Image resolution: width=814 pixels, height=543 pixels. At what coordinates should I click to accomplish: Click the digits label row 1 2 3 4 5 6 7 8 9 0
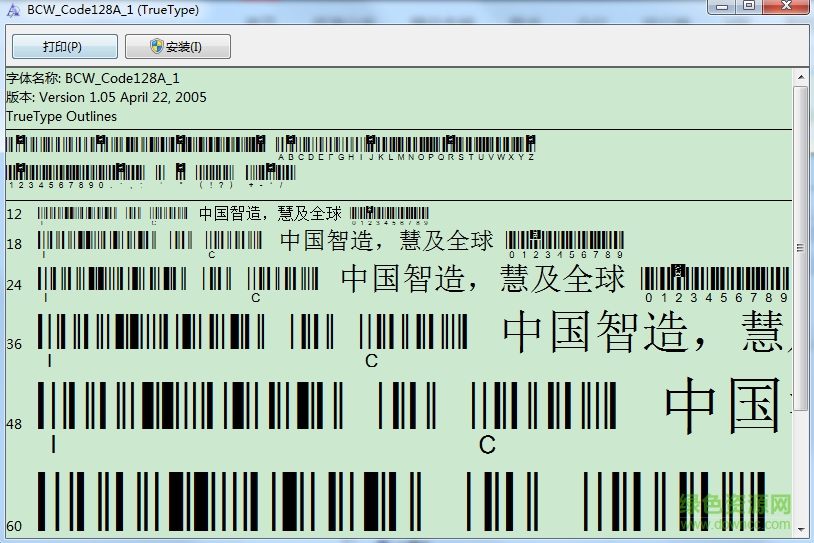coord(57,185)
